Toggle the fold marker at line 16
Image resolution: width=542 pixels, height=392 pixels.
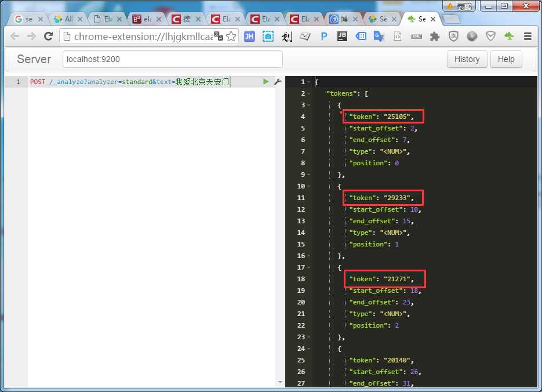coord(308,256)
